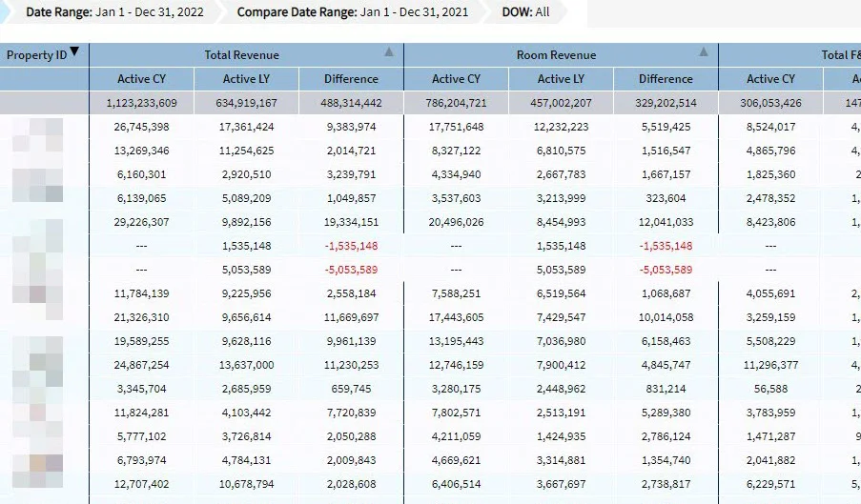Screen dimensions: 861x504
Task: Click Total Revenue sort triangle icon
Action: (x=389, y=52)
